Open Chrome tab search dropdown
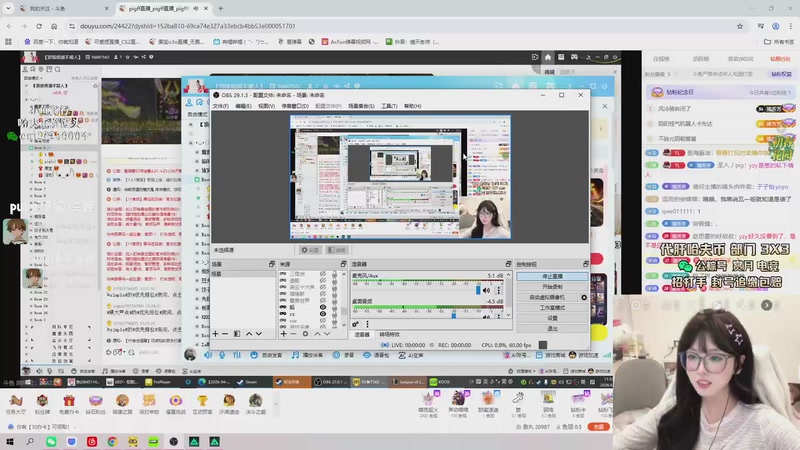Viewport: 800px width, 450px height. click(8, 9)
